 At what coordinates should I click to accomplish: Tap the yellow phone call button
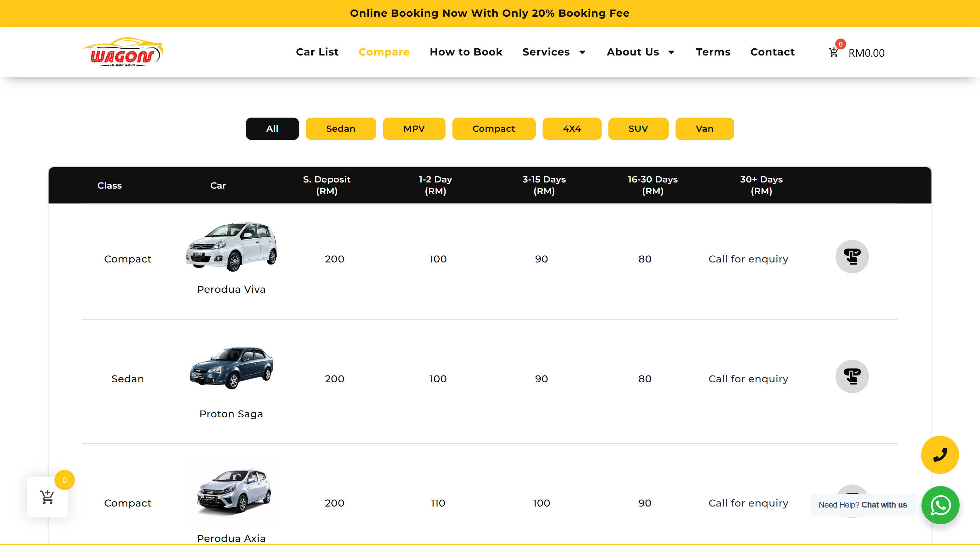(940, 455)
